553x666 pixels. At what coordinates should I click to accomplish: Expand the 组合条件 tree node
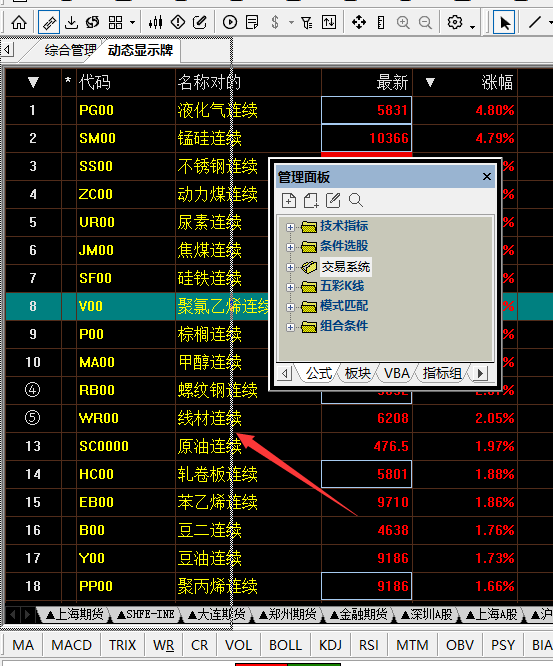click(290, 327)
